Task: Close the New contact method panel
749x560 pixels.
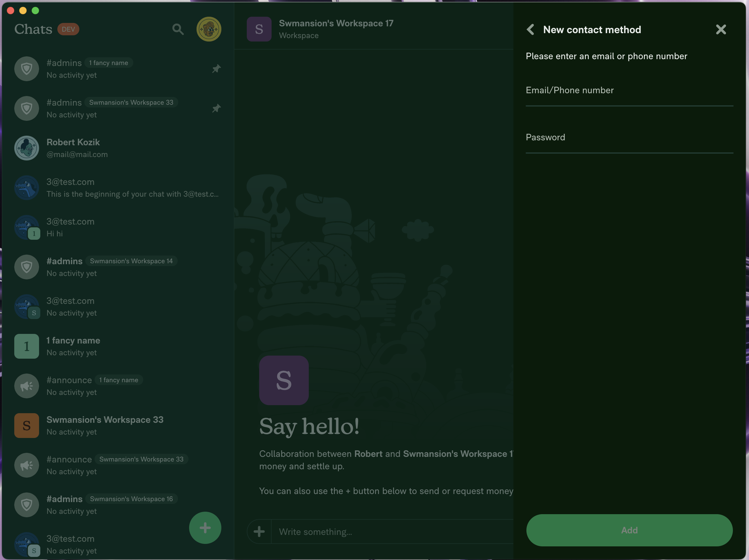Action: click(x=720, y=29)
